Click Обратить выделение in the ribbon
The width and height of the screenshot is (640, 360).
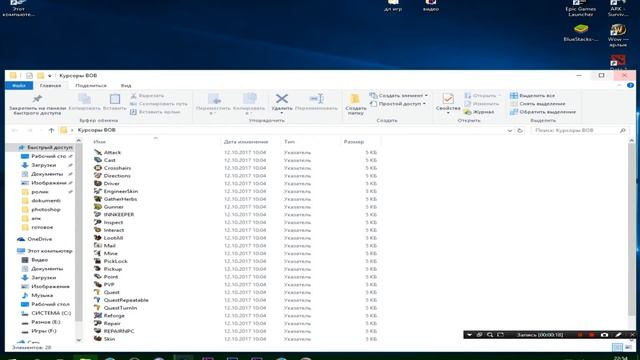point(543,112)
